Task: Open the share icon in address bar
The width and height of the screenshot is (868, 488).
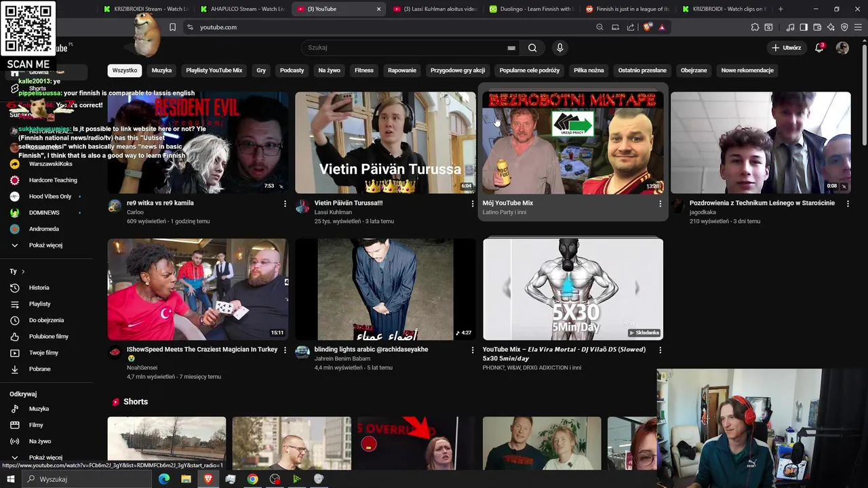Action: (x=631, y=27)
